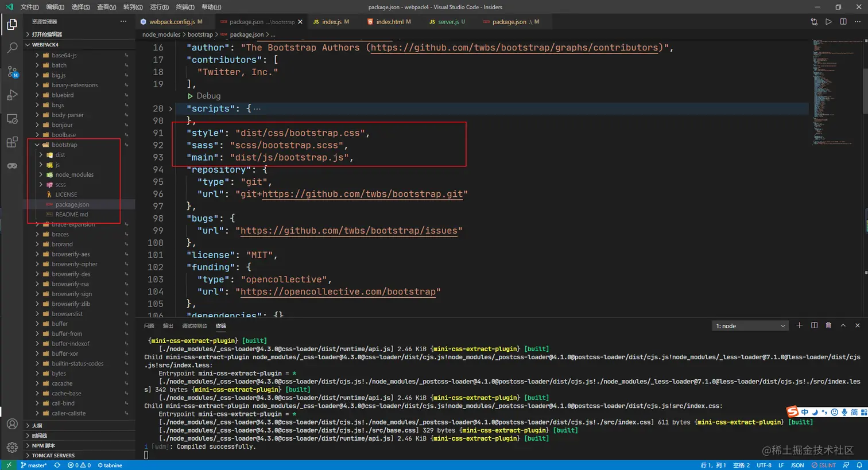Open editor more actions ellipsis
Image resolution: width=868 pixels, height=470 pixels.
(858, 22)
